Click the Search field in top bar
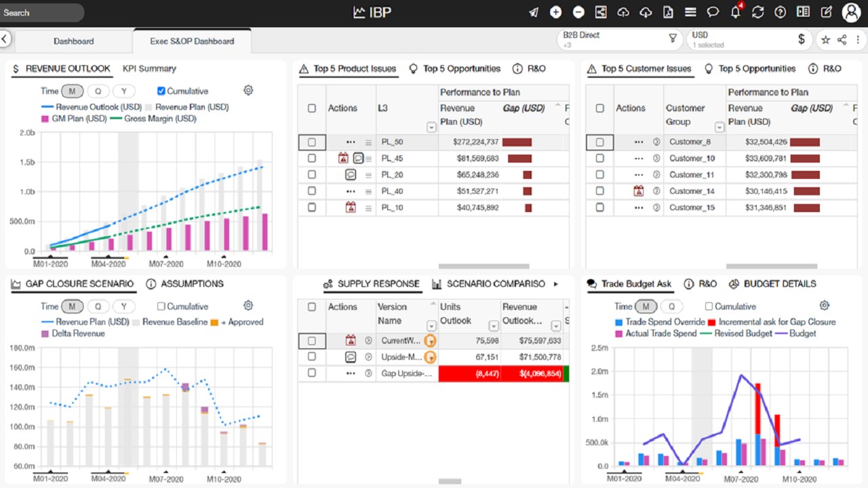The image size is (868, 488). tap(42, 12)
